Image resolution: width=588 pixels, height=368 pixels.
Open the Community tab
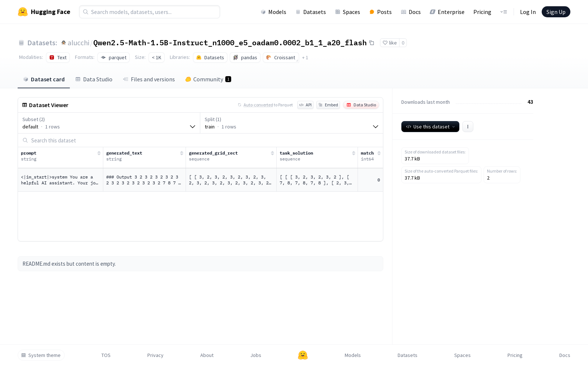click(208, 79)
